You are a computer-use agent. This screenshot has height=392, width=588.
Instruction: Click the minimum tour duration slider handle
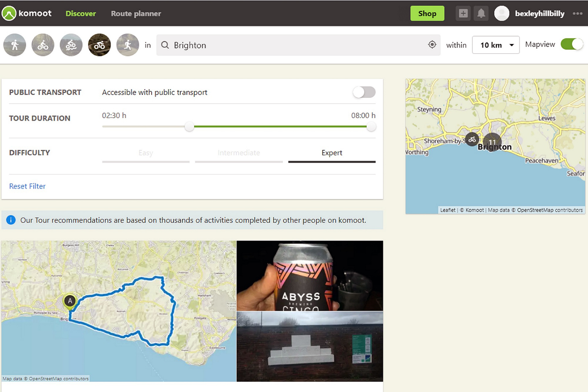189,126
